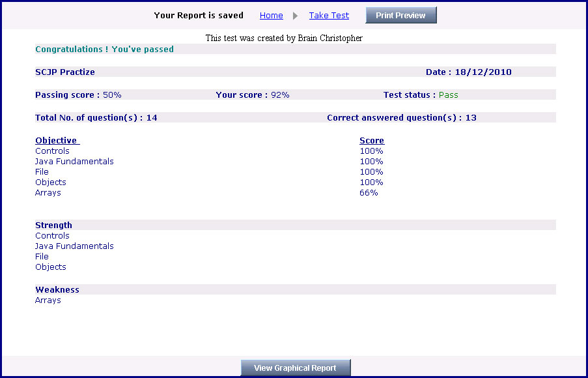This screenshot has height=378, width=588.
Task: Click Controls in the Objective list
Action: (x=52, y=151)
